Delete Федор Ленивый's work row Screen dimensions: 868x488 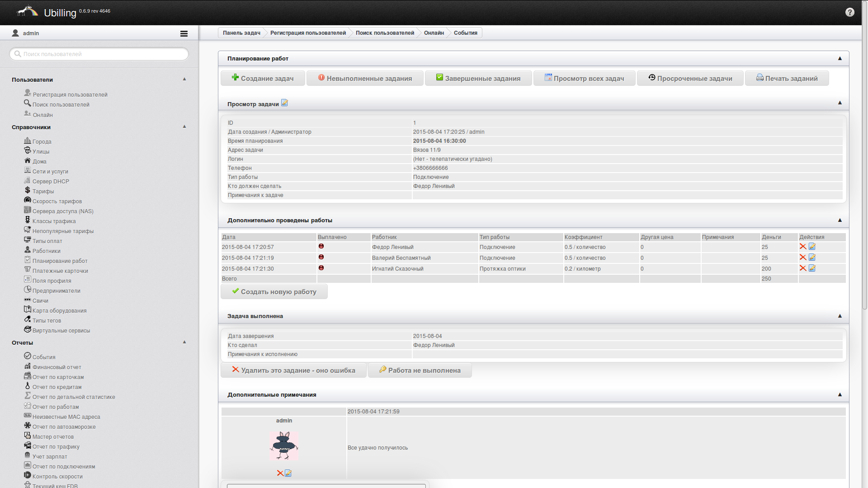[x=802, y=247]
